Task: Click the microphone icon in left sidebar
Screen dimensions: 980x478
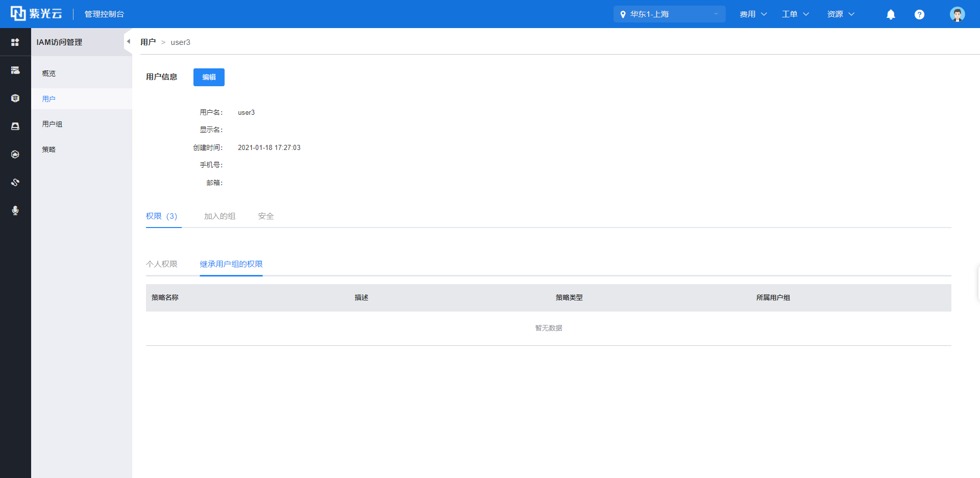Action: 15,210
